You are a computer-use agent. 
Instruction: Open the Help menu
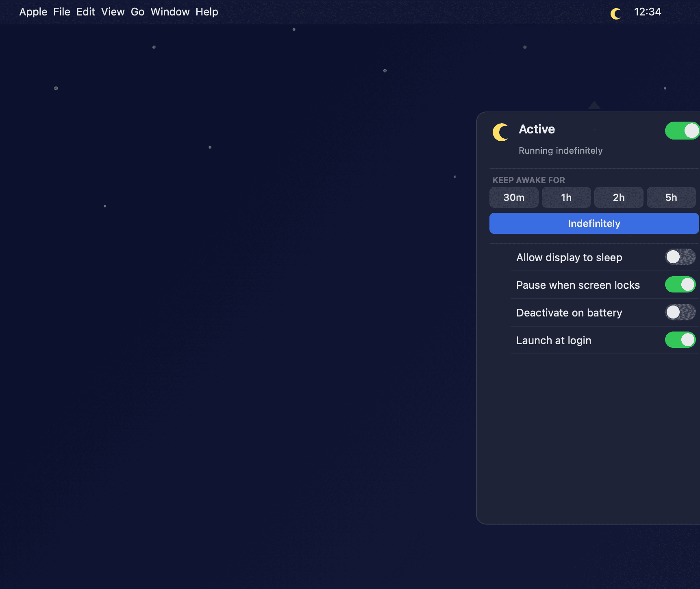pyautogui.click(x=207, y=12)
